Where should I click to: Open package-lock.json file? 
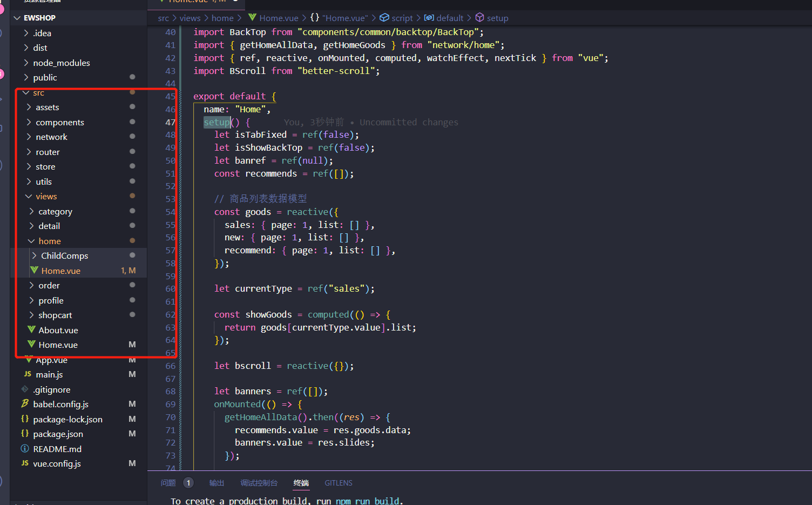pos(67,420)
